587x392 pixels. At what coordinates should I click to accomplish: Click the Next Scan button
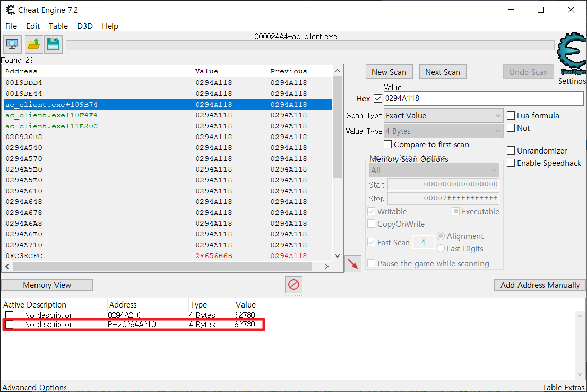[x=442, y=72]
